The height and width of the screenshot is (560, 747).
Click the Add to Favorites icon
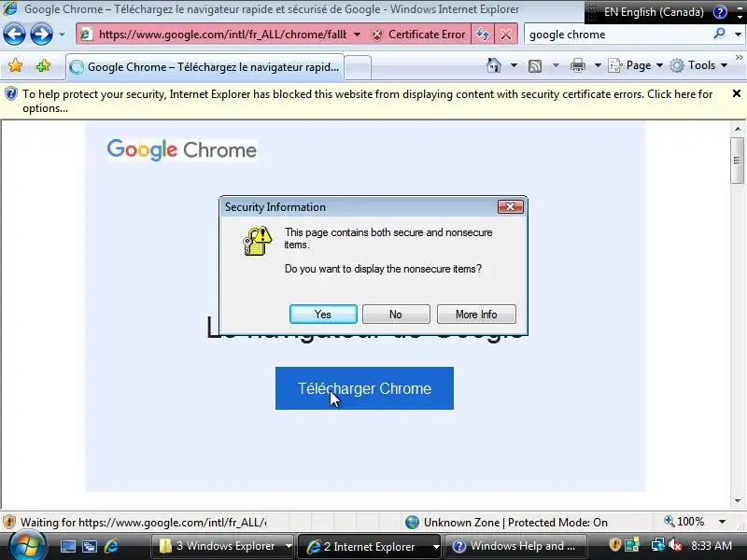click(43, 65)
